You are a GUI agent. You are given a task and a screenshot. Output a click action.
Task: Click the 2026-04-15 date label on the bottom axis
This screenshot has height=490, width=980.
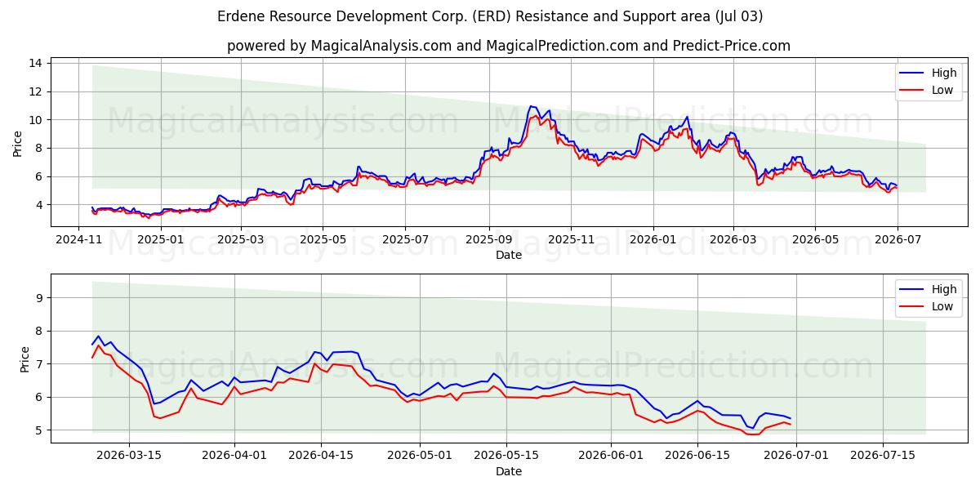pos(320,456)
